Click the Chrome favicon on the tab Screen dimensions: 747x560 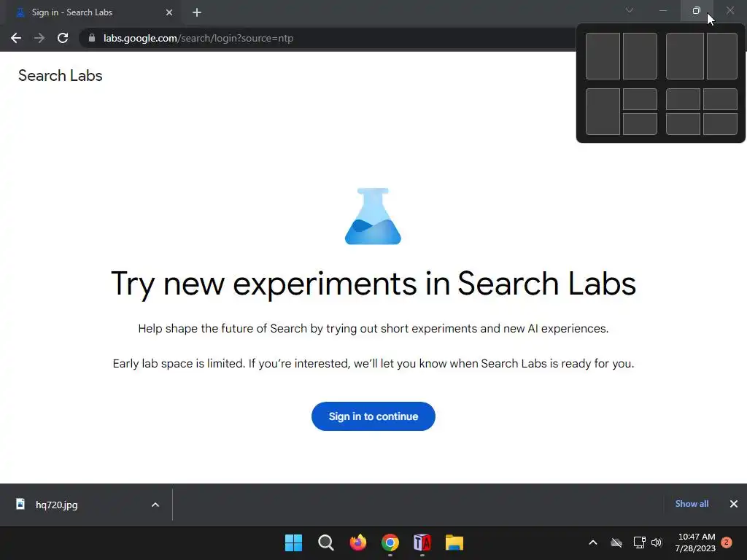pos(20,12)
